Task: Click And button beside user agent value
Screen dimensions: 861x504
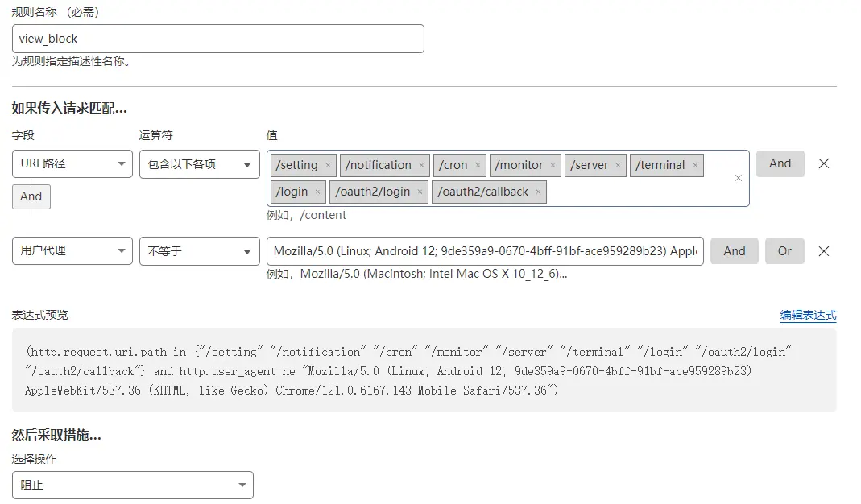Action: 735,251
